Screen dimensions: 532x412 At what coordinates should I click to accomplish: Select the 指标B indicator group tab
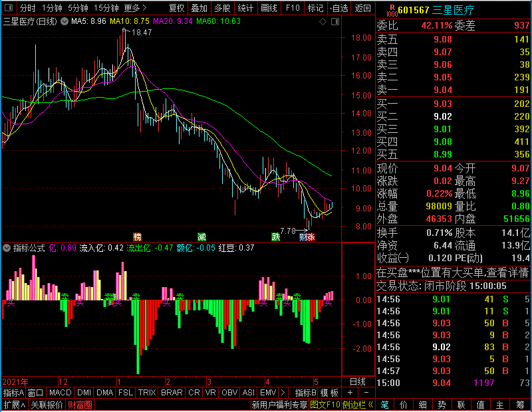(306, 393)
